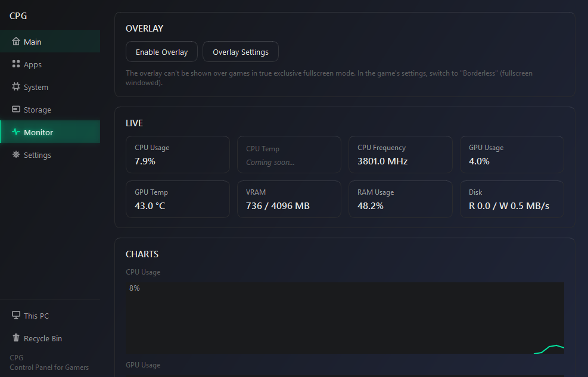Click the CPU Usage chart graph
The width and height of the screenshot is (588, 377).
[345, 318]
